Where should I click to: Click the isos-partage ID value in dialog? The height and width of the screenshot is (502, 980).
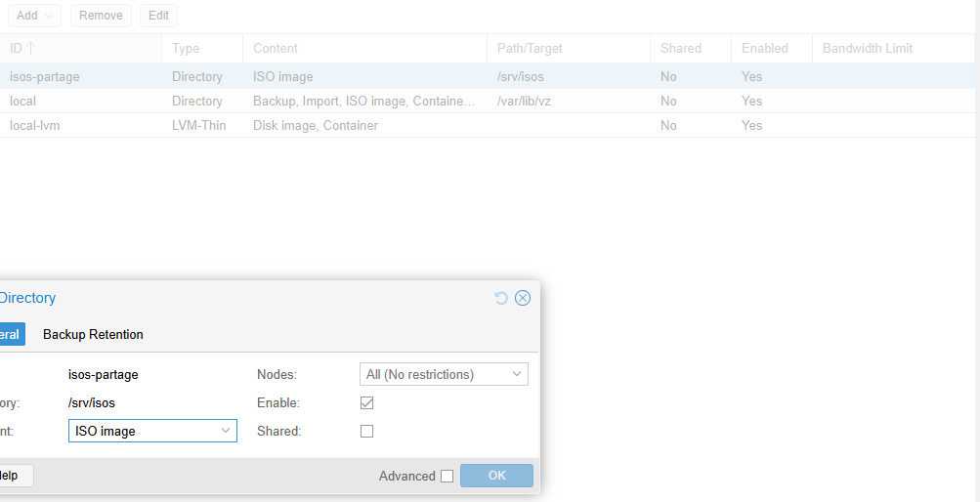click(x=104, y=375)
